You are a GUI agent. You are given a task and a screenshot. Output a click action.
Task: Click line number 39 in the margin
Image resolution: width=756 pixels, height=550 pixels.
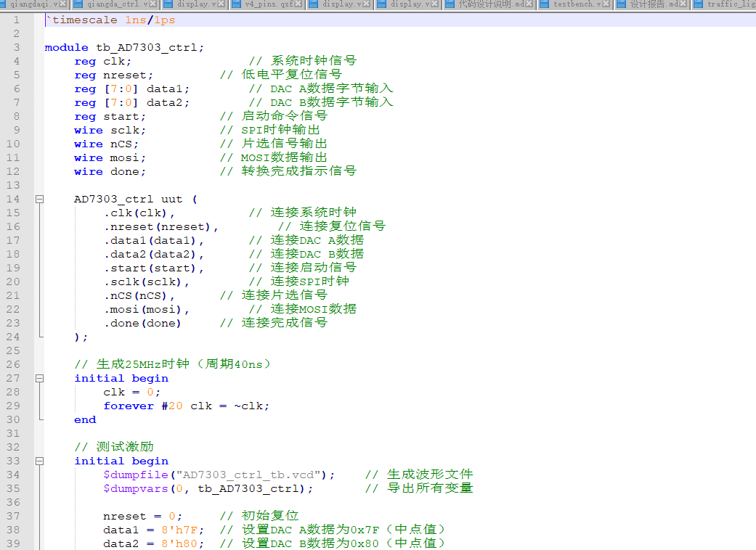[13, 543]
